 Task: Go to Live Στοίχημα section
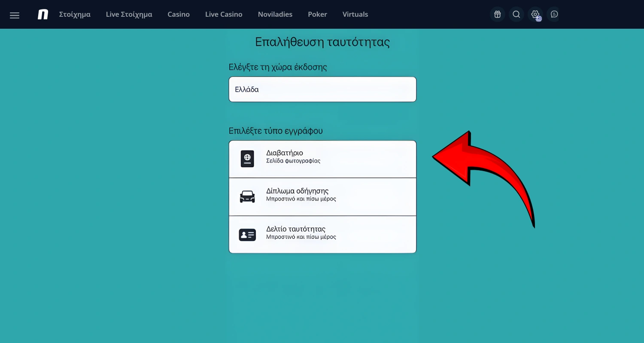tap(129, 15)
